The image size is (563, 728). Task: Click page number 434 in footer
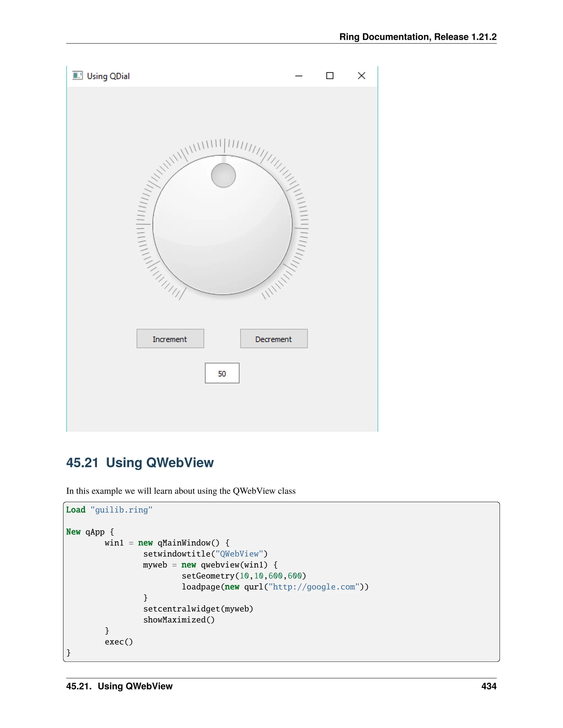pyautogui.click(x=489, y=686)
